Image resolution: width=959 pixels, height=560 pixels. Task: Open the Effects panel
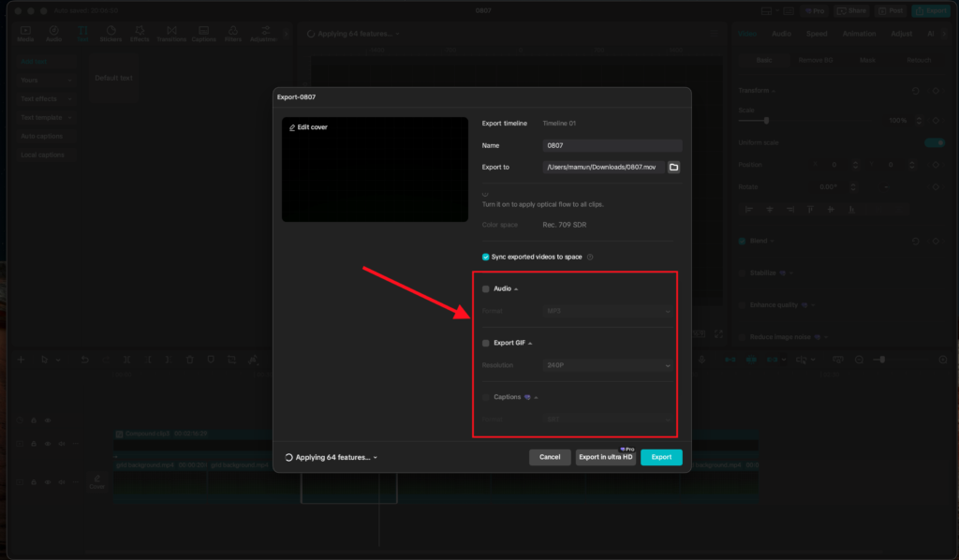(140, 34)
